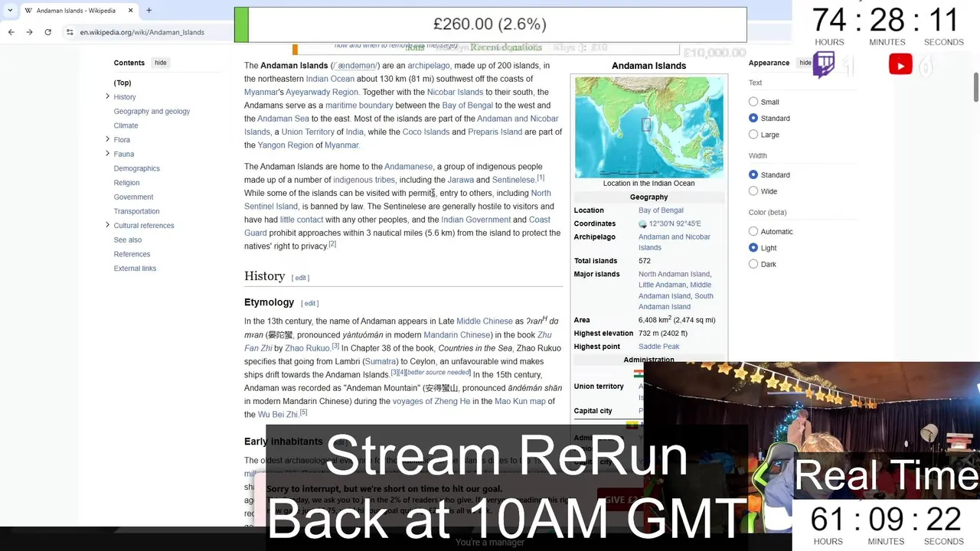Viewport: 980px width, 551px height.
Task: Select Dark color mode
Action: (x=753, y=264)
